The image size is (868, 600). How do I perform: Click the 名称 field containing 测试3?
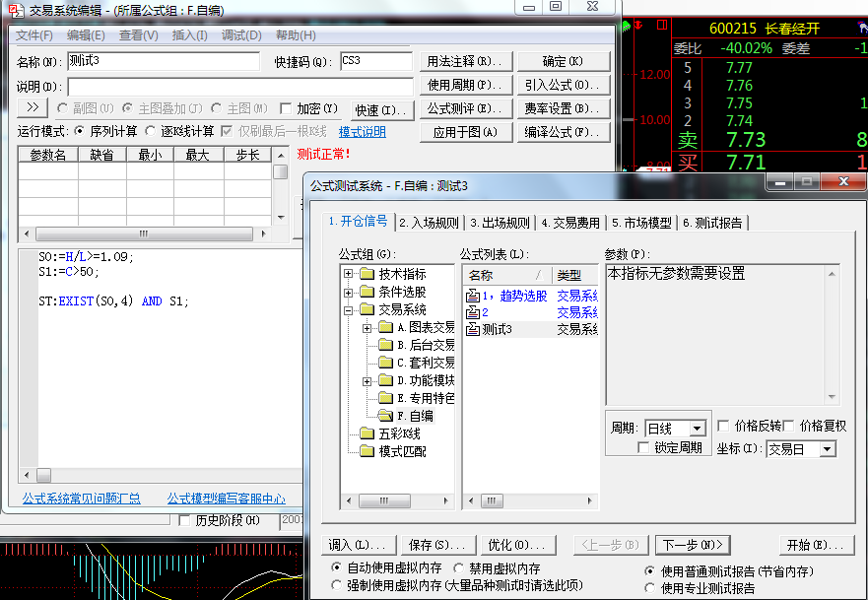pyautogui.click(x=164, y=61)
